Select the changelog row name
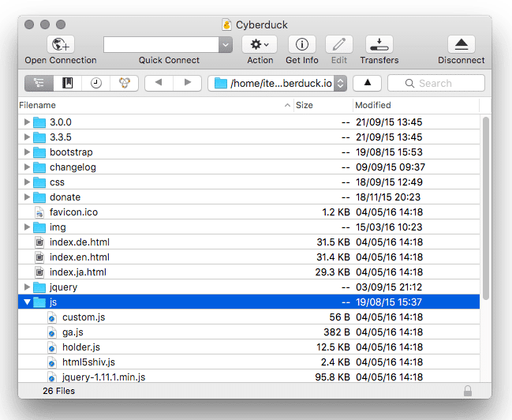The width and height of the screenshot is (512, 420). point(73,167)
